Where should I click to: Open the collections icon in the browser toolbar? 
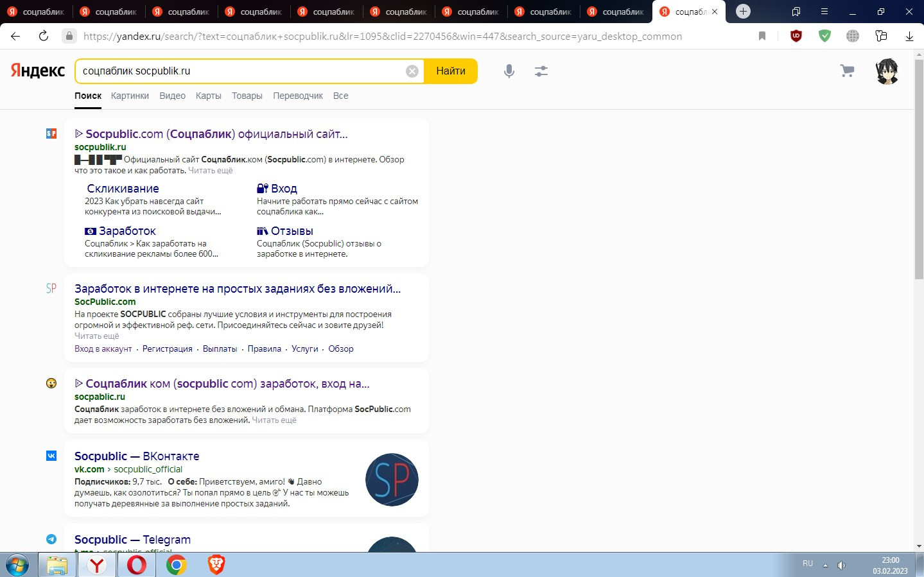(881, 36)
